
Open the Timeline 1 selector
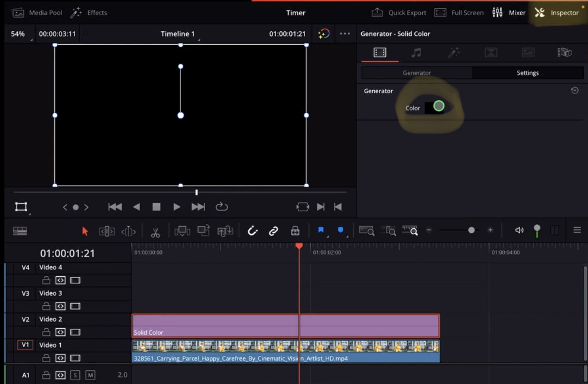(x=178, y=34)
